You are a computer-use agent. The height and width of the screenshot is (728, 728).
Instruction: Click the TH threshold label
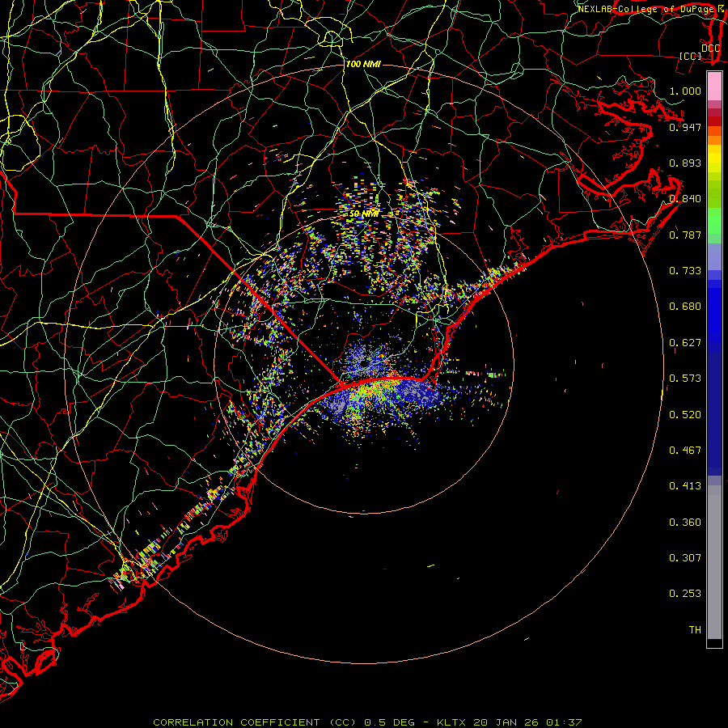click(695, 630)
